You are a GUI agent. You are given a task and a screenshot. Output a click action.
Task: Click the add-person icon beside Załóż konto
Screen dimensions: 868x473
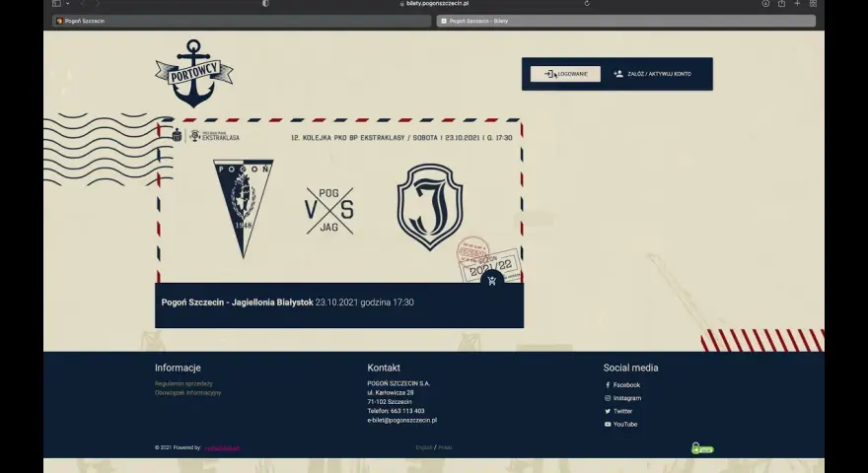tap(618, 74)
